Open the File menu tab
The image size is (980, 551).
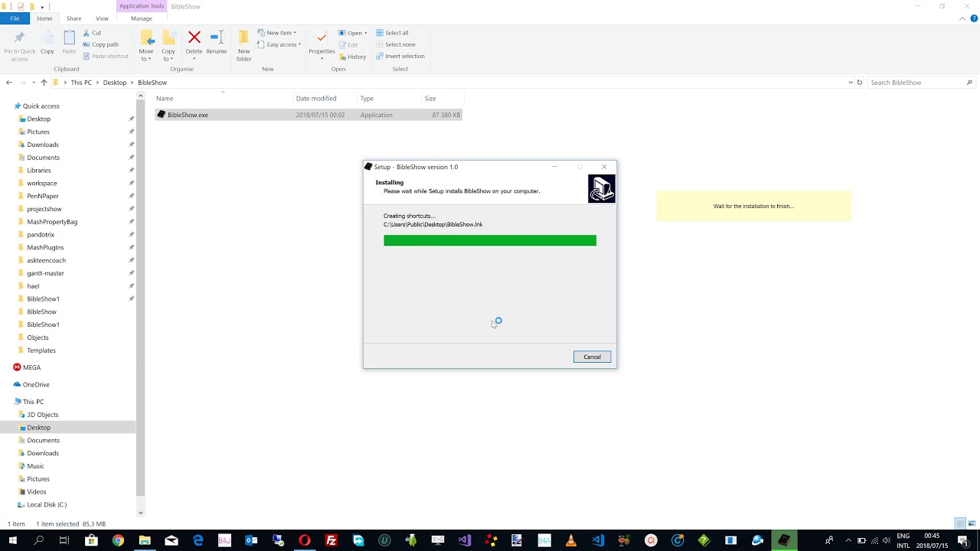tap(15, 18)
